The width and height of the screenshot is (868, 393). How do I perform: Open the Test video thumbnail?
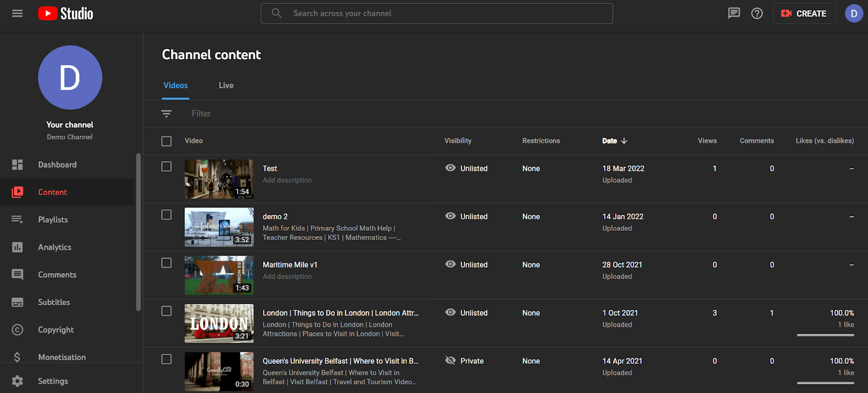(219, 179)
